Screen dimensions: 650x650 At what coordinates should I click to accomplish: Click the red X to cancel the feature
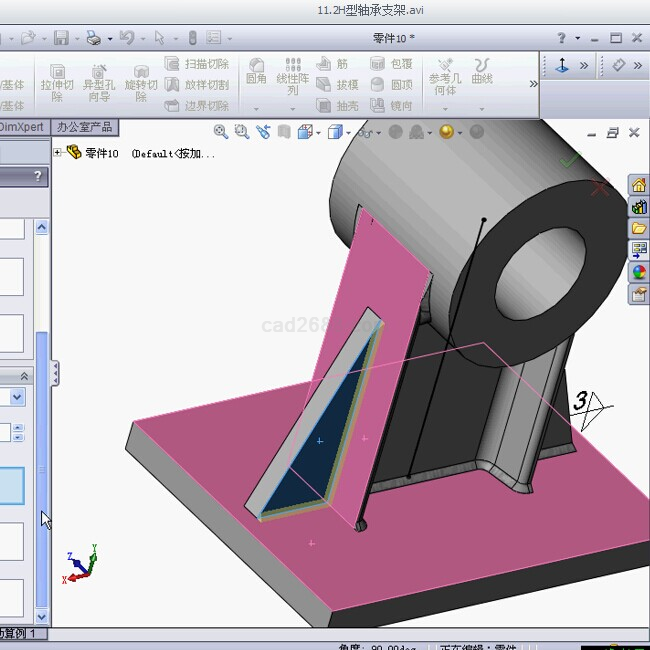600,187
